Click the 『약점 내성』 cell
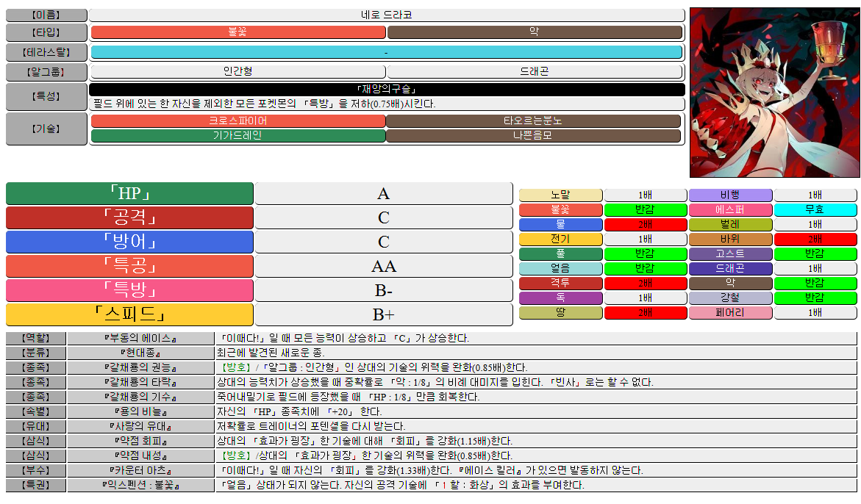The width and height of the screenshot is (861, 504). 140,456
